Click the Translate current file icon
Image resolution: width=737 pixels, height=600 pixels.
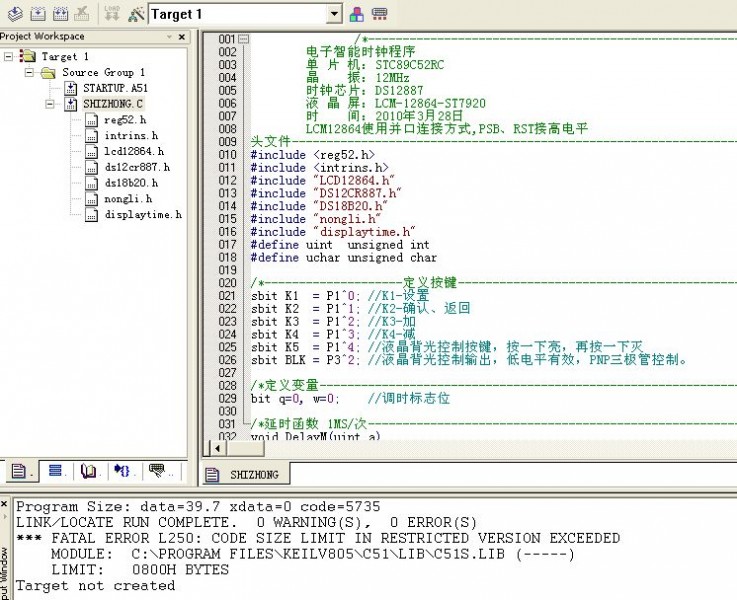click(14, 14)
